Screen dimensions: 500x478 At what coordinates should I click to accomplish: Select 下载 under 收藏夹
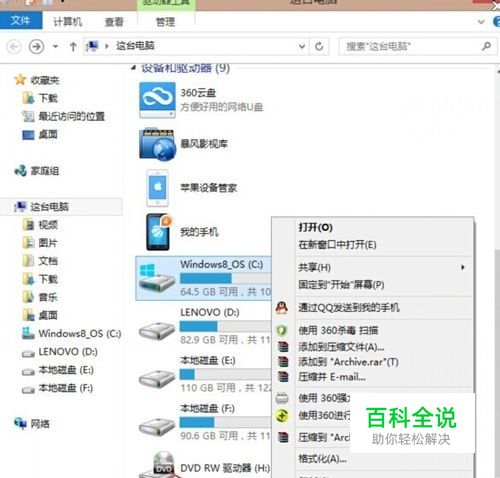pyautogui.click(x=48, y=98)
